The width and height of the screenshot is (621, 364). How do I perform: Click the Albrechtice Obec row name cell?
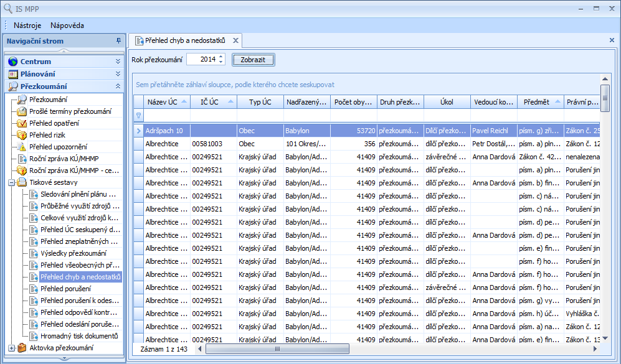(167, 144)
